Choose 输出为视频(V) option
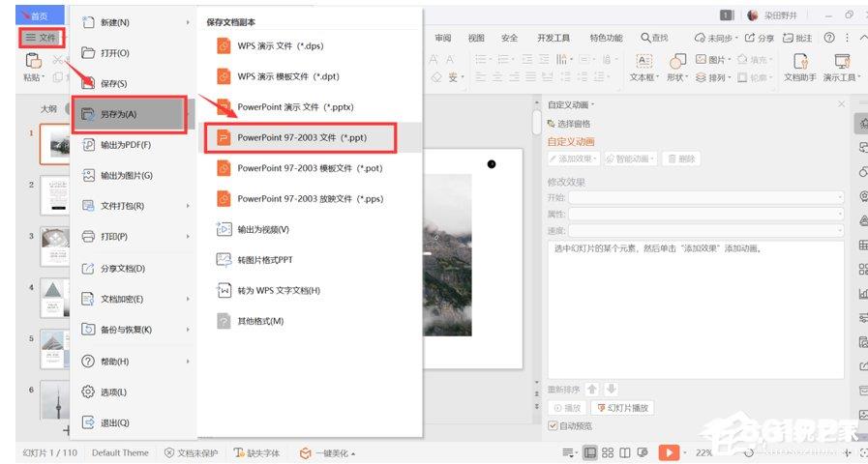The image size is (868, 464). point(310,229)
